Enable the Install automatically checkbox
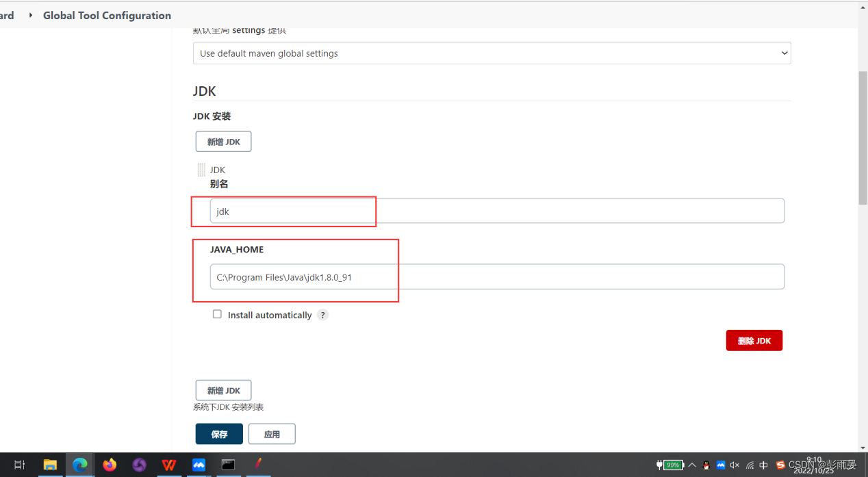 coord(217,313)
